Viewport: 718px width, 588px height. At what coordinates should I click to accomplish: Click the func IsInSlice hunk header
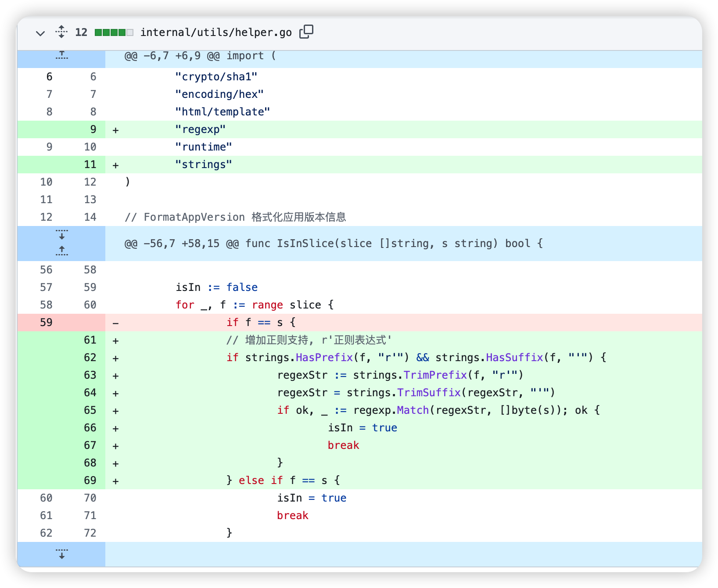(334, 244)
